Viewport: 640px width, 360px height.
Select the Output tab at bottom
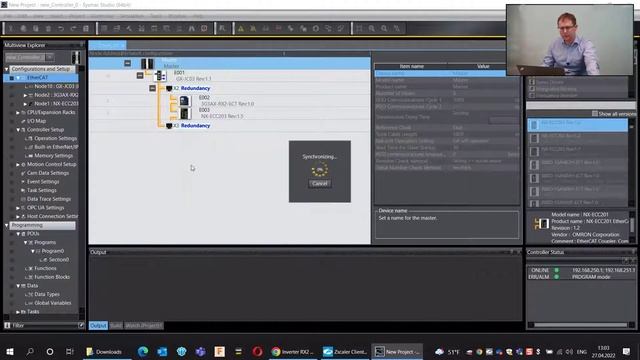click(x=98, y=326)
